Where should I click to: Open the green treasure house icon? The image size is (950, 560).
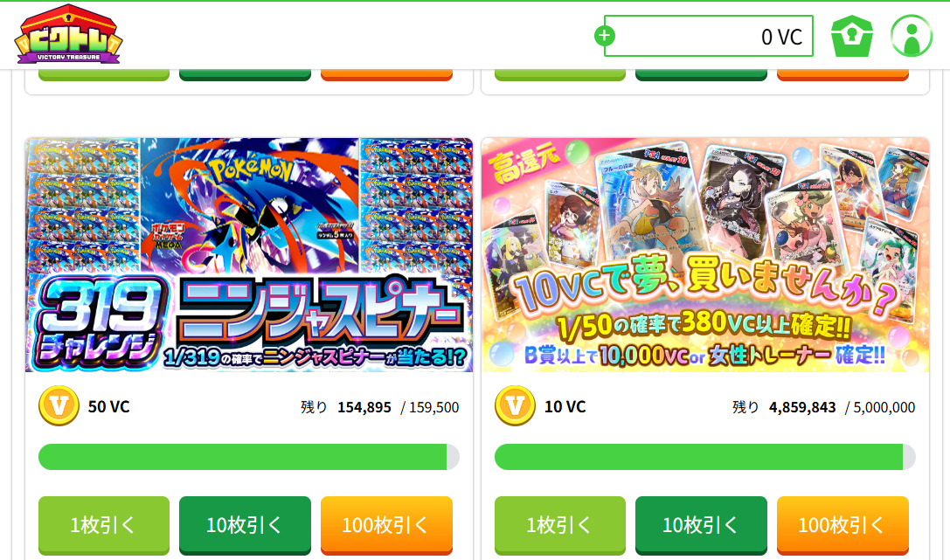tap(852, 37)
